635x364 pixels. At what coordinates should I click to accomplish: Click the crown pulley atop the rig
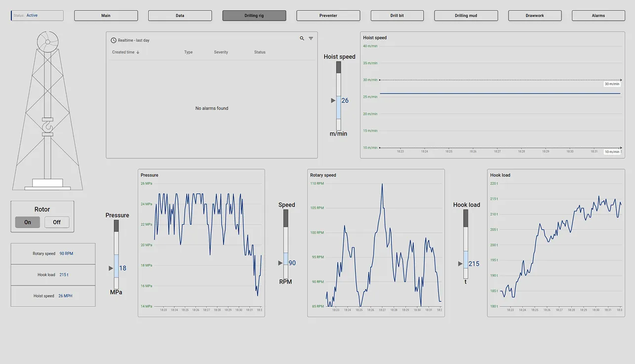pos(47,42)
